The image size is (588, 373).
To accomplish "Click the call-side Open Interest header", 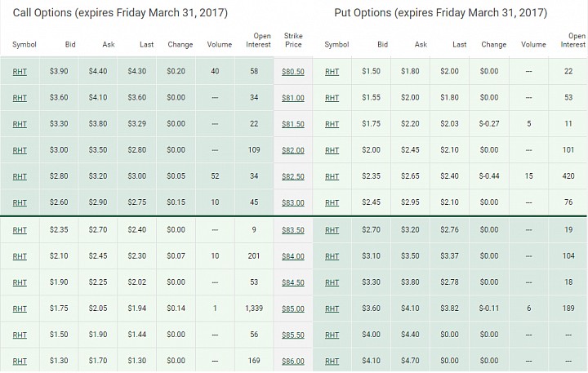I will pos(258,40).
